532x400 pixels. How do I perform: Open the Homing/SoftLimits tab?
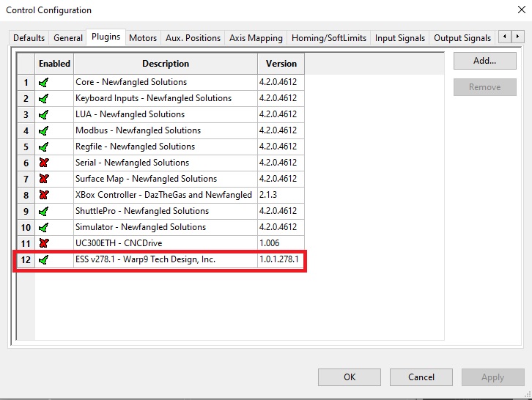(328, 38)
